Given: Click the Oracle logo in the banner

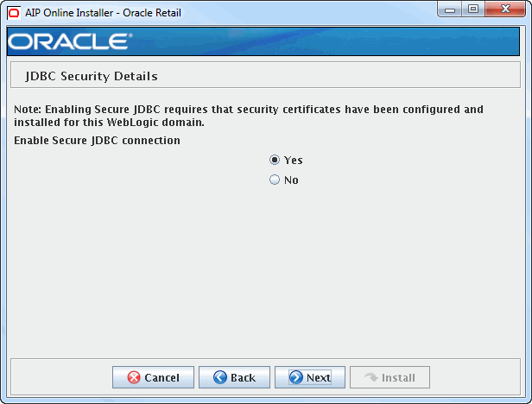Looking at the screenshot, I should (70, 41).
